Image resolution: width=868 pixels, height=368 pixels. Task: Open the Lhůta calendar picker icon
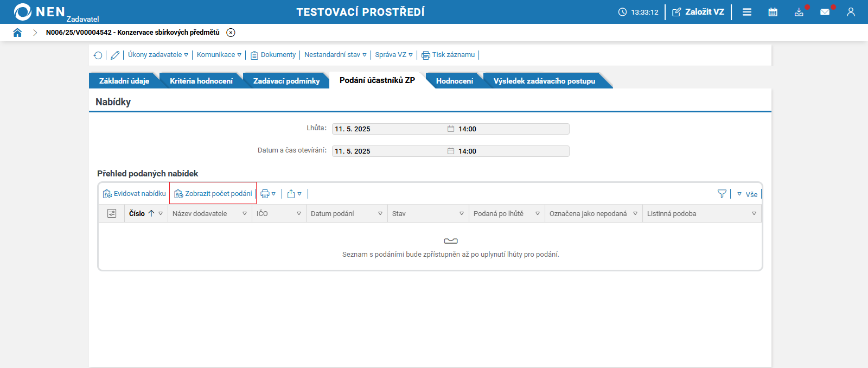[450, 129]
